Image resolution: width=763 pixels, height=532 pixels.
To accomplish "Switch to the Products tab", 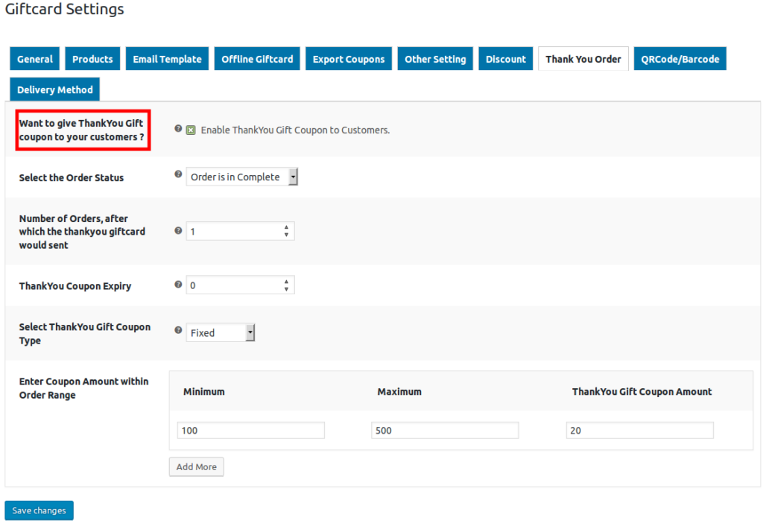I will point(92,59).
